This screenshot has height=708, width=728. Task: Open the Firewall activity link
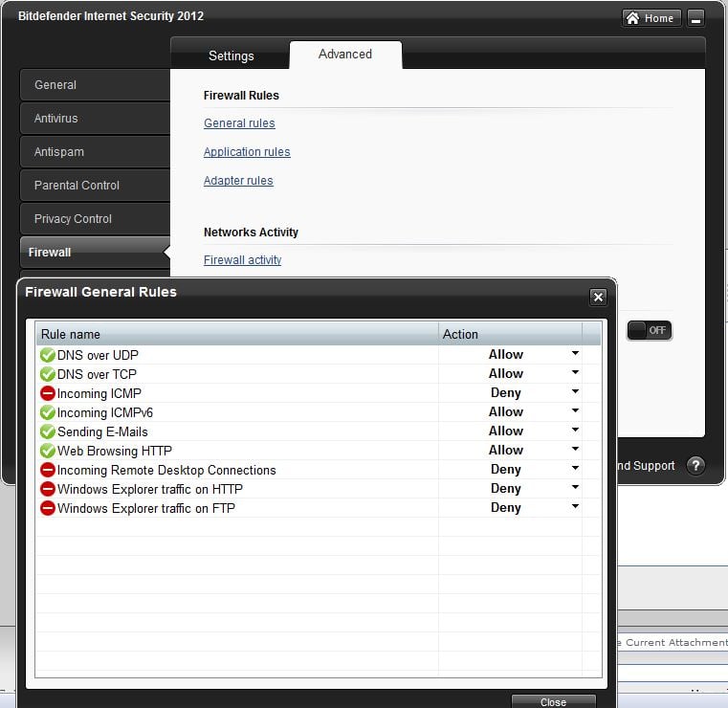pos(242,260)
